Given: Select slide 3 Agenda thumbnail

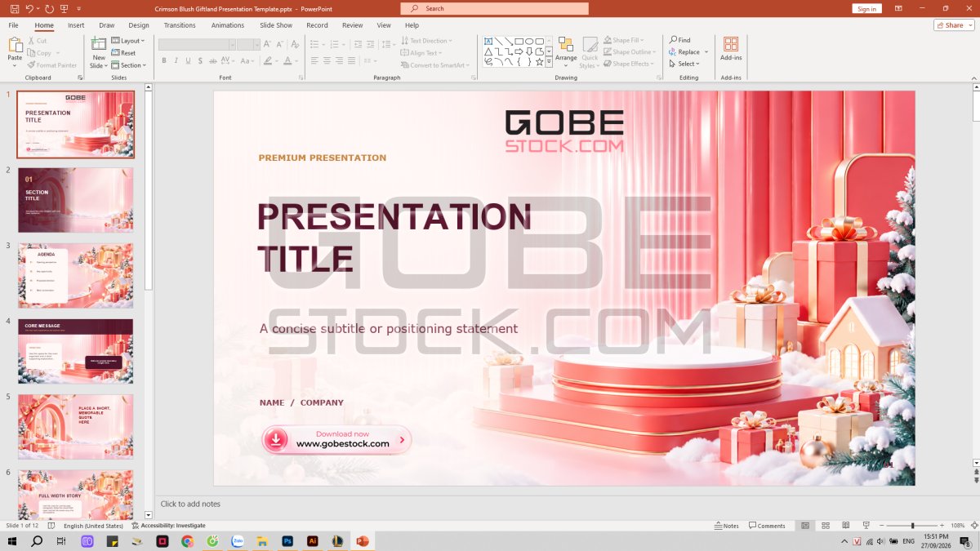Looking at the screenshot, I should coord(75,275).
